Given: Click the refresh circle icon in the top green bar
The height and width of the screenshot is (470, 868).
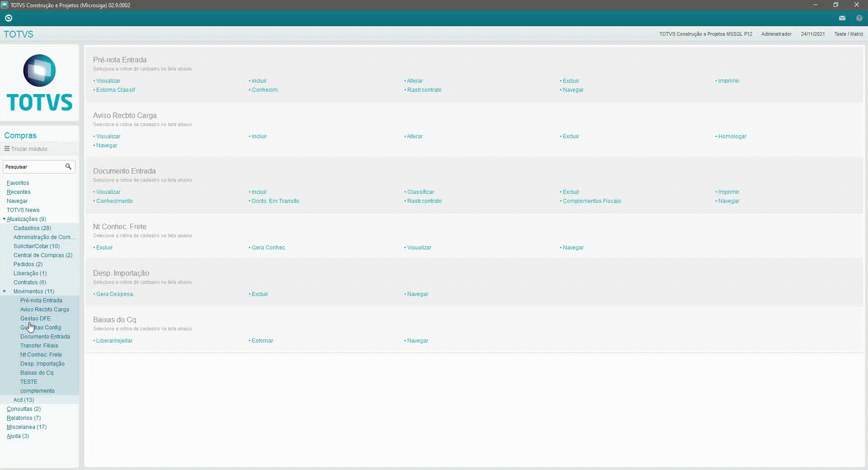Looking at the screenshot, I should click(x=8, y=18).
